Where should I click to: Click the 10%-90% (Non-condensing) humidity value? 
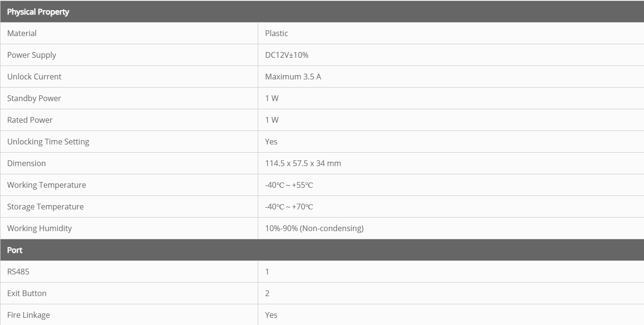(x=314, y=228)
